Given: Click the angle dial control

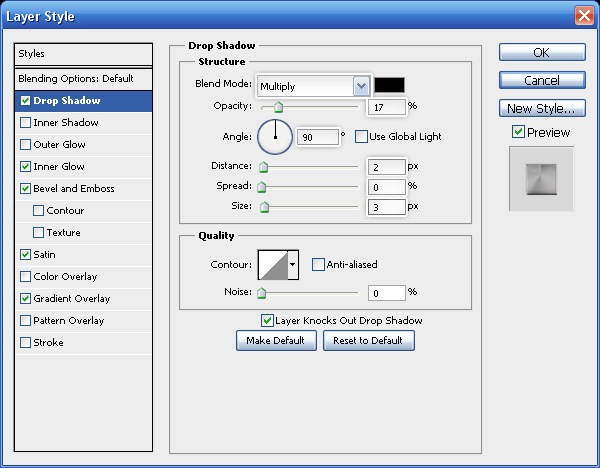Looking at the screenshot, I should [x=275, y=136].
